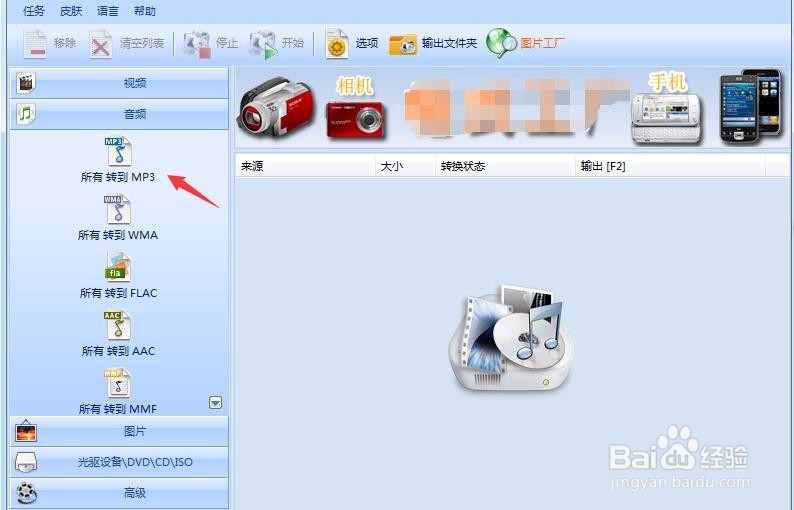This screenshot has width=794, height=510.
Task: Select the 所有 转到 FLAC icon
Action: tap(118, 267)
